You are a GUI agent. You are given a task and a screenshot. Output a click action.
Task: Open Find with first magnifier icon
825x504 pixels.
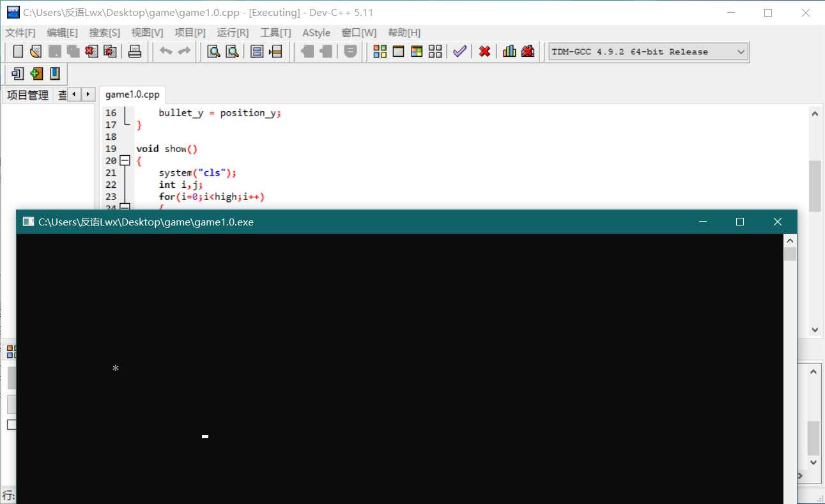click(x=214, y=52)
